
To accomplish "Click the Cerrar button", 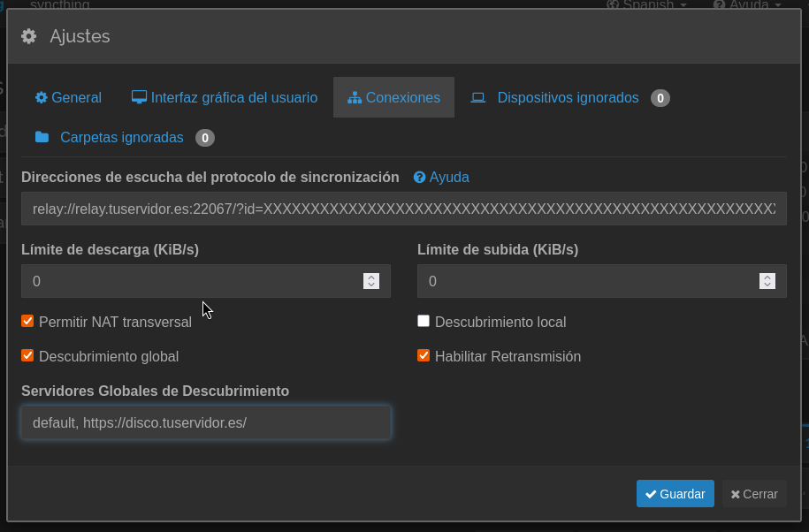I will 754,494.
